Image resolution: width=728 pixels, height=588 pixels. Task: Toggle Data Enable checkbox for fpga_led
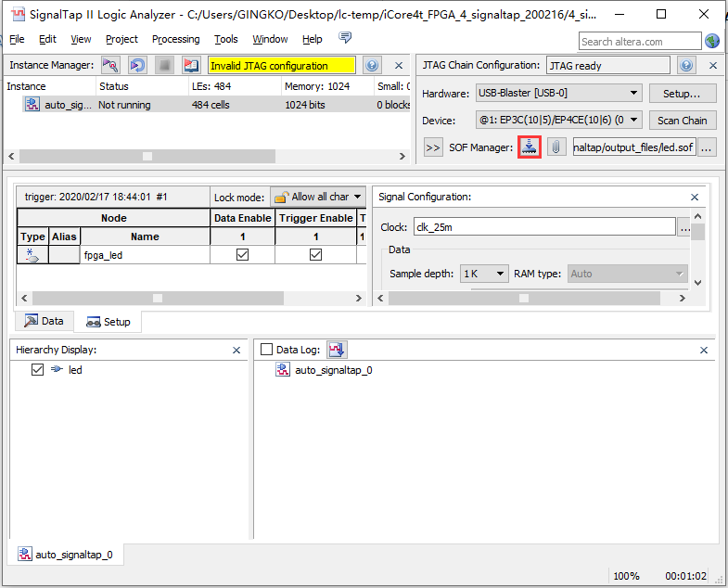click(x=243, y=255)
